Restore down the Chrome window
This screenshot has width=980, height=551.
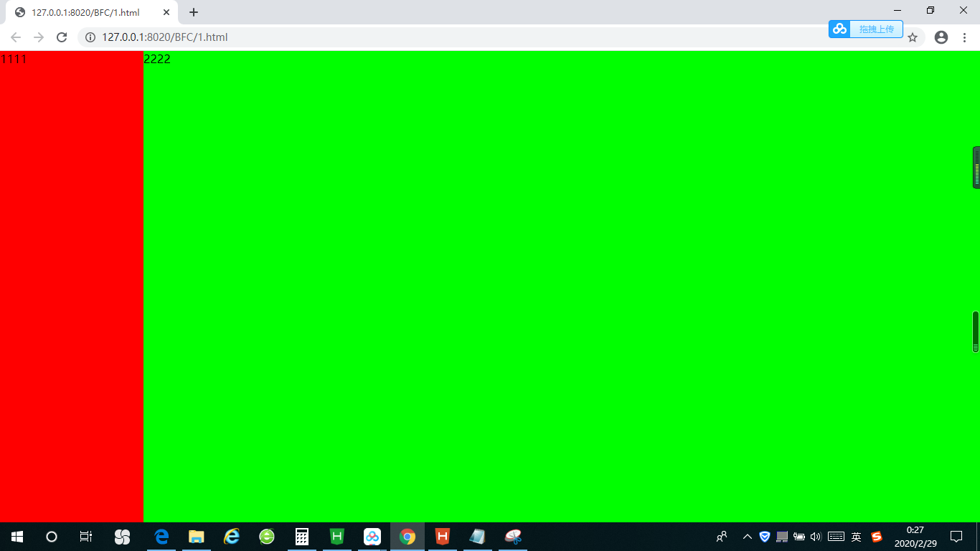(x=930, y=11)
